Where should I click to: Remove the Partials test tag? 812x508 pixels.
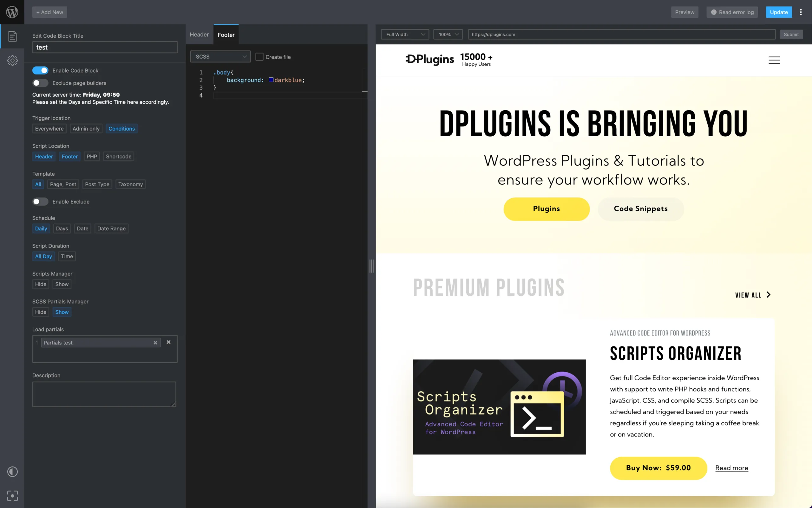pos(155,343)
